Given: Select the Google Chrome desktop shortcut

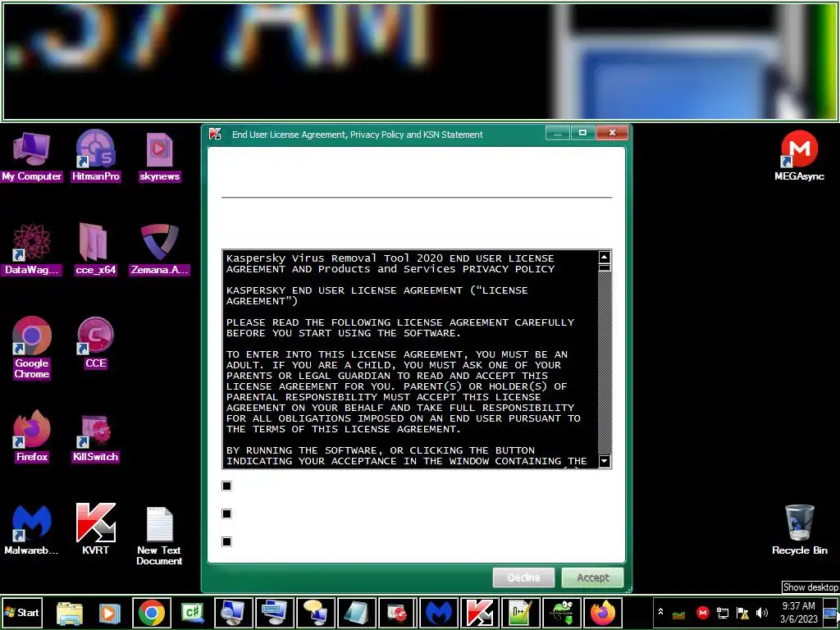Looking at the screenshot, I should click(x=31, y=348).
